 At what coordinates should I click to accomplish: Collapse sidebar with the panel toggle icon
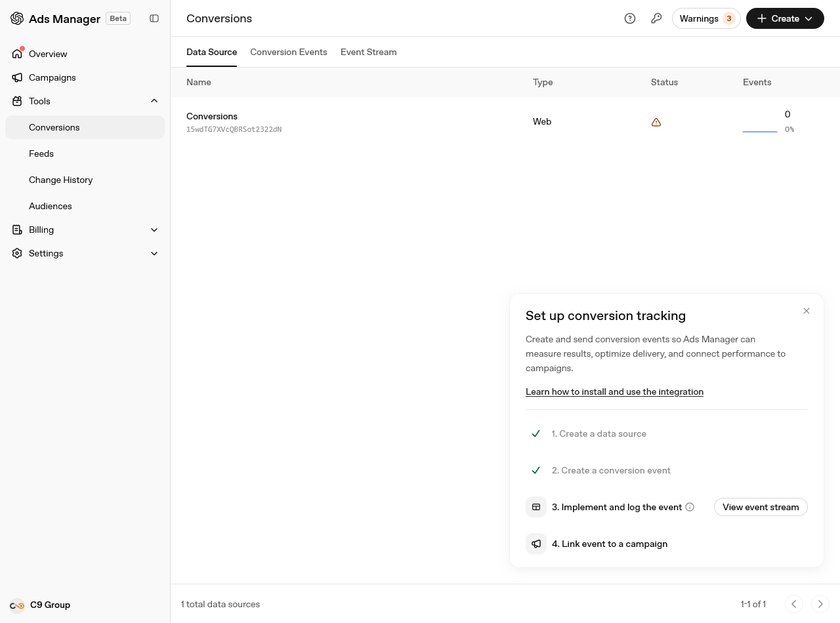click(154, 18)
